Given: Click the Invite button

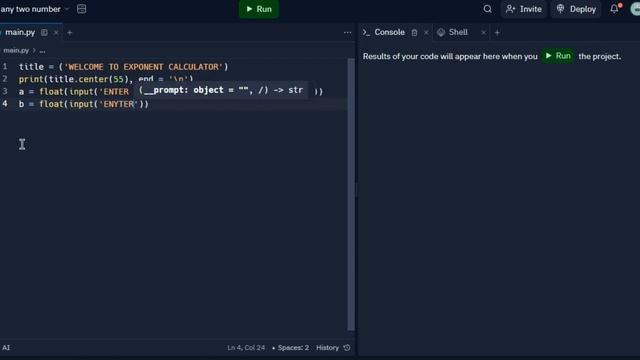Looking at the screenshot, I should (x=524, y=9).
